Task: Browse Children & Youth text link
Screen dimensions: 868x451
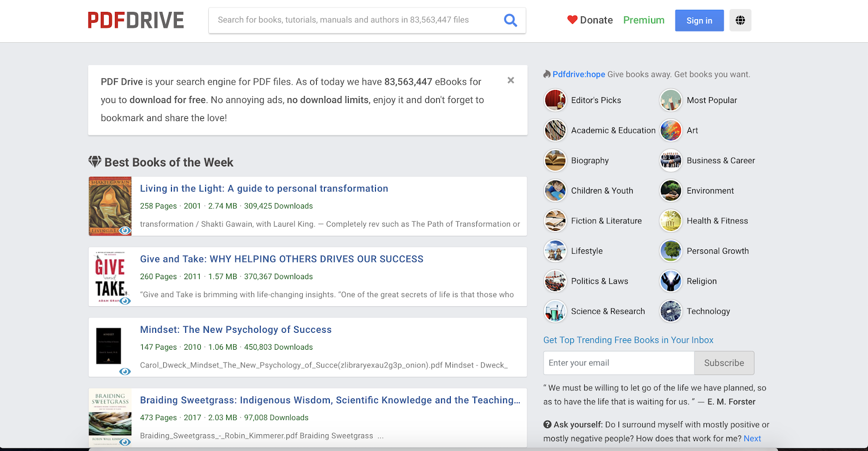Action: [x=602, y=191]
